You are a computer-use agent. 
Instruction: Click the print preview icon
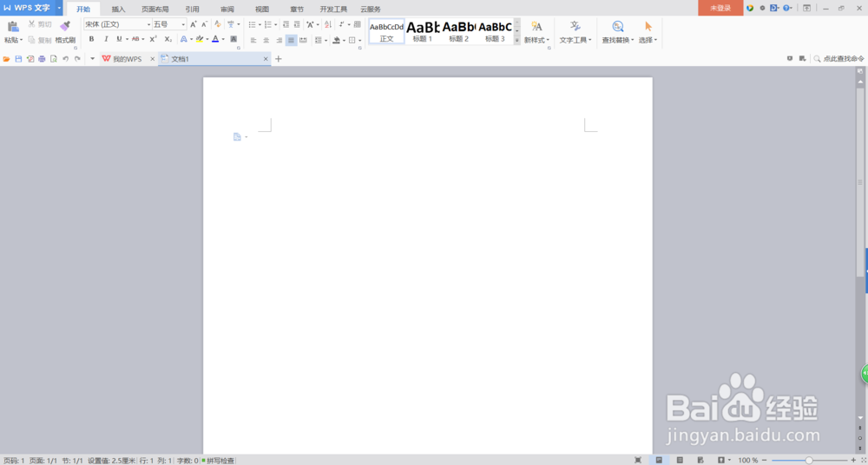click(x=53, y=59)
